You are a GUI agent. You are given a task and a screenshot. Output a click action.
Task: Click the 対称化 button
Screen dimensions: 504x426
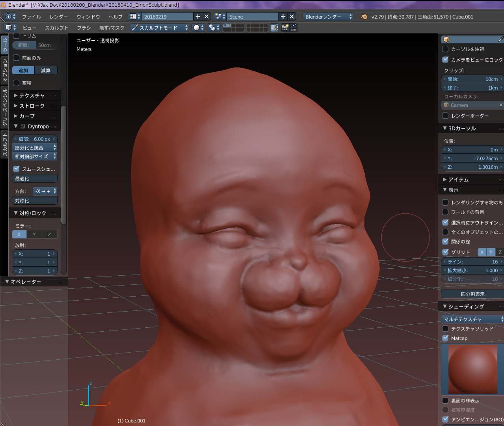tap(35, 200)
